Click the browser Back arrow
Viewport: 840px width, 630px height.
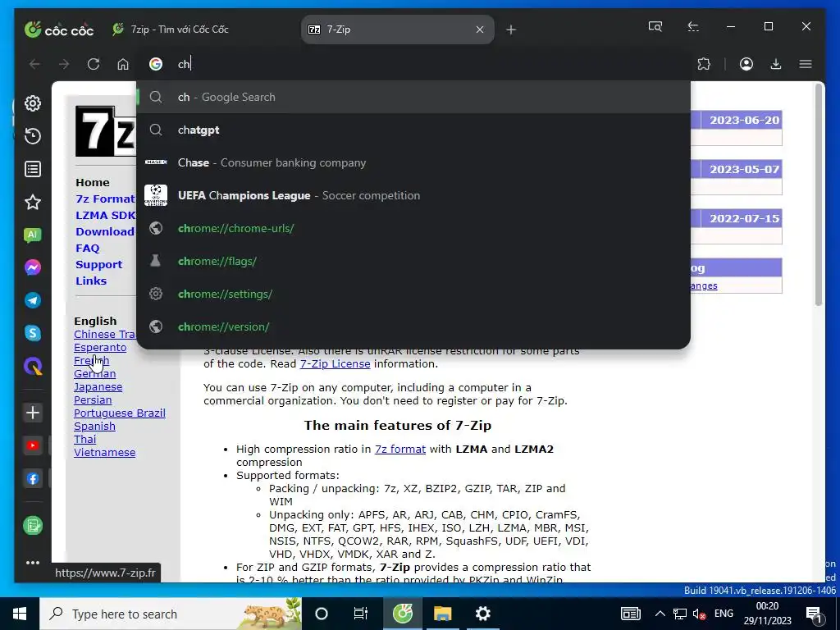tap(34, 64)
